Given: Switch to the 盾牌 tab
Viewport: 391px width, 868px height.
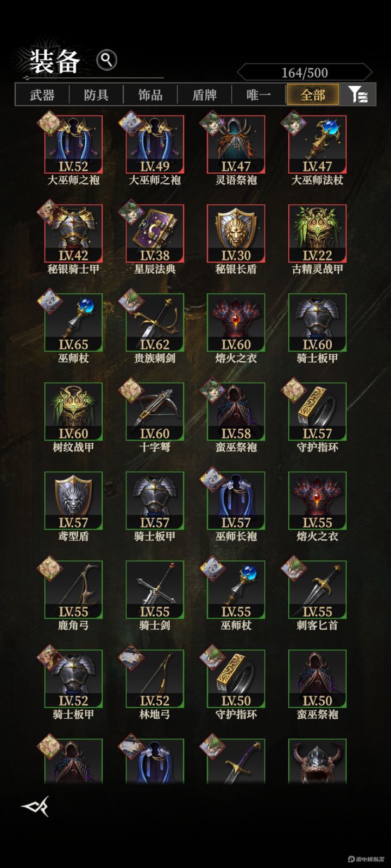Looking at the screenshot, I should click(205, 95).
